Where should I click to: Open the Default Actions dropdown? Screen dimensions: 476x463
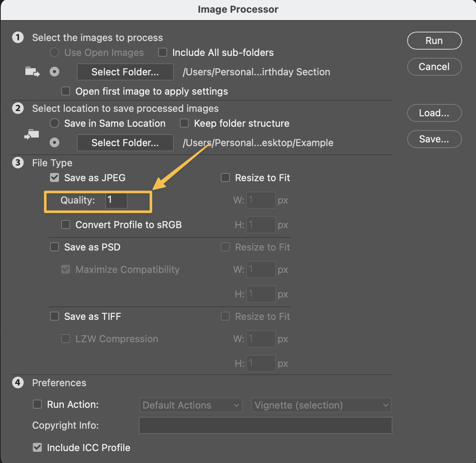point(191,405)
